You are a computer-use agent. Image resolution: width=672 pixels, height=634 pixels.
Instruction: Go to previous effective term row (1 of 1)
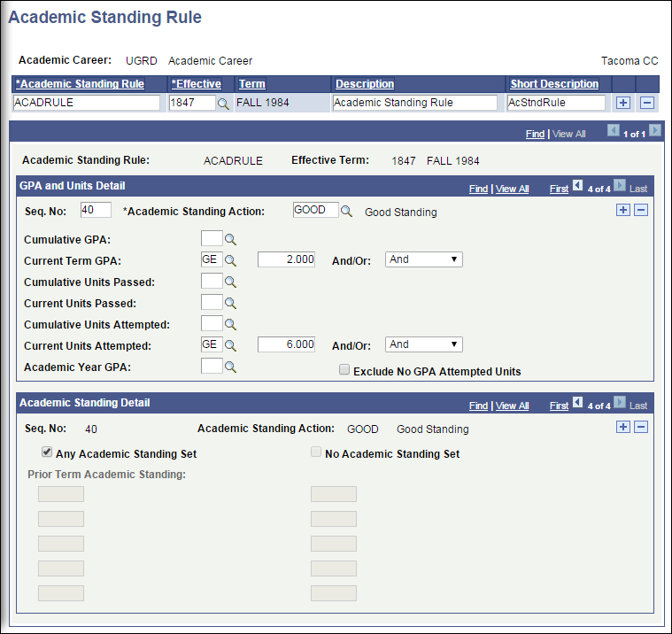pos(614,130)
